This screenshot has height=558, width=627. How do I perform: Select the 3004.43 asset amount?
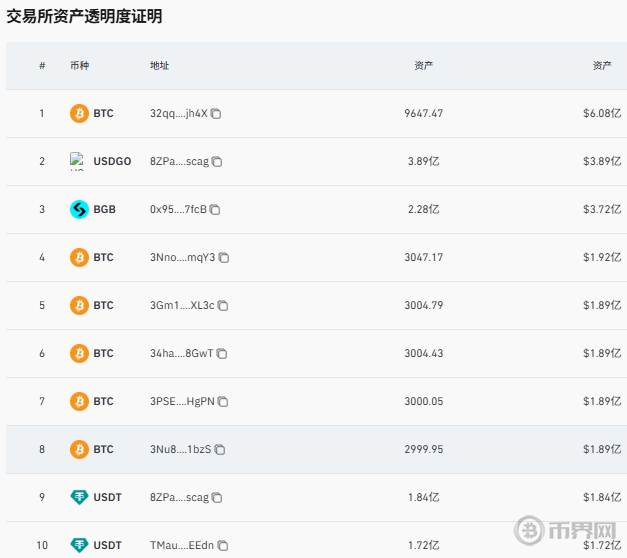click(423, 354)
